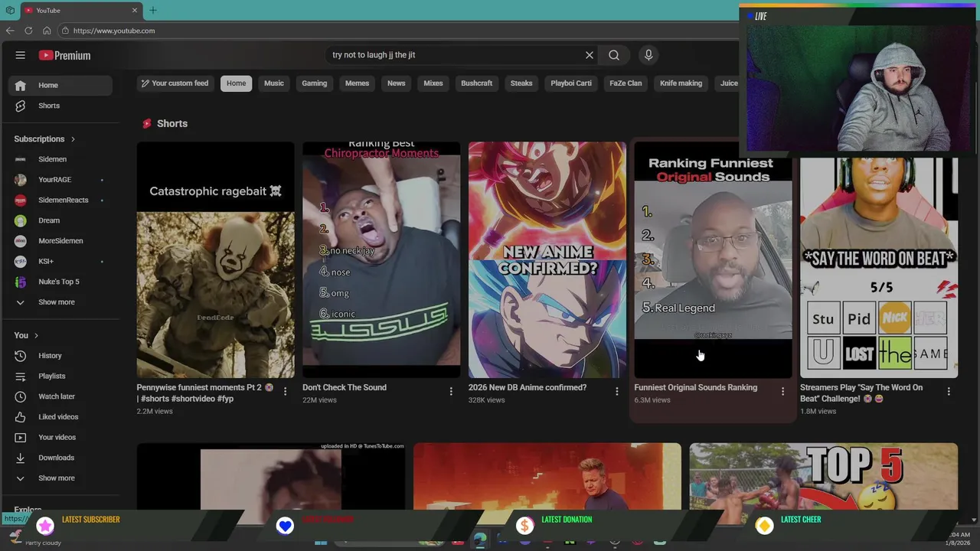Click the Funniest Original Sounds Ranking title
Screen dimensions: 980x551
point(695,387)
